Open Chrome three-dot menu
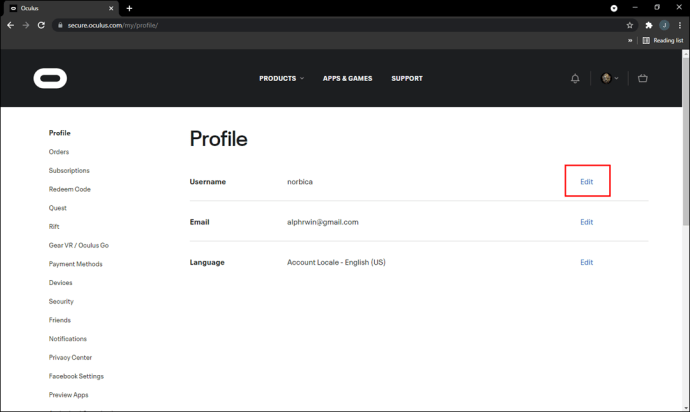Viewport: 690px width, 412px height. click(x=680, y=25)
